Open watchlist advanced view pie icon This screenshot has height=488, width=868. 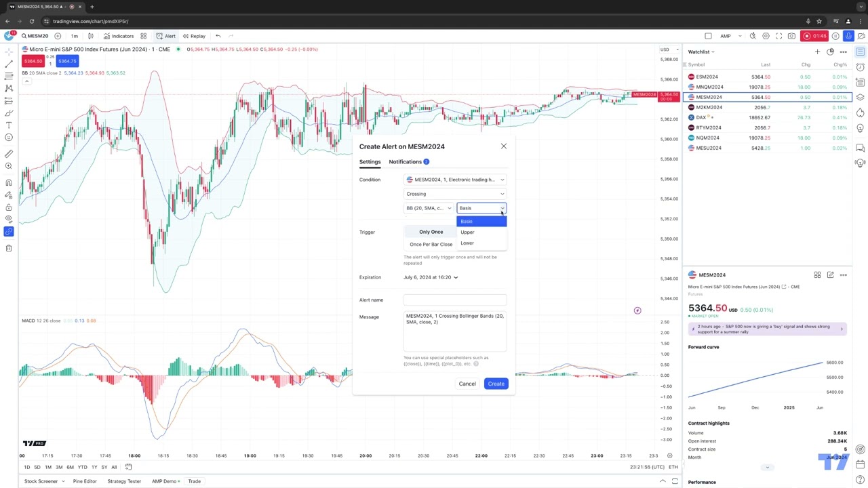[830, 52]
